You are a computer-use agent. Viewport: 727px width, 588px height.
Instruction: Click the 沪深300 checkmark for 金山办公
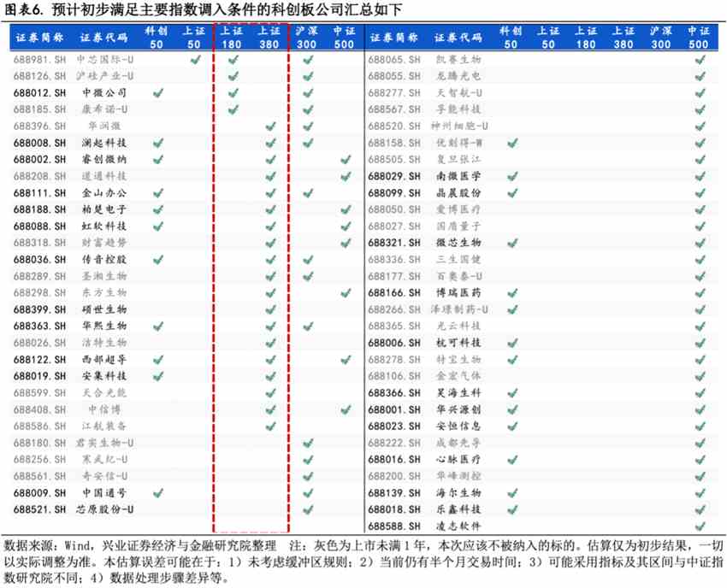(x=308, y=193)
